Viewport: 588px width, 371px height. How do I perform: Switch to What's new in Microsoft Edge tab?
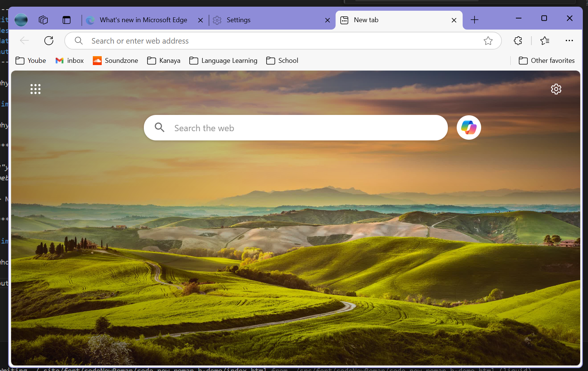click(x=143, y=20)
